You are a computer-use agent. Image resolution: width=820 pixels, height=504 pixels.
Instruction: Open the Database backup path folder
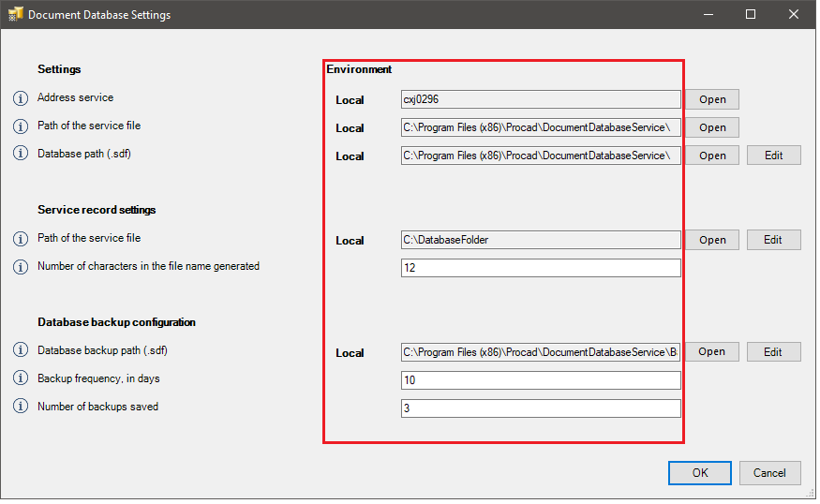pos(711,352)
